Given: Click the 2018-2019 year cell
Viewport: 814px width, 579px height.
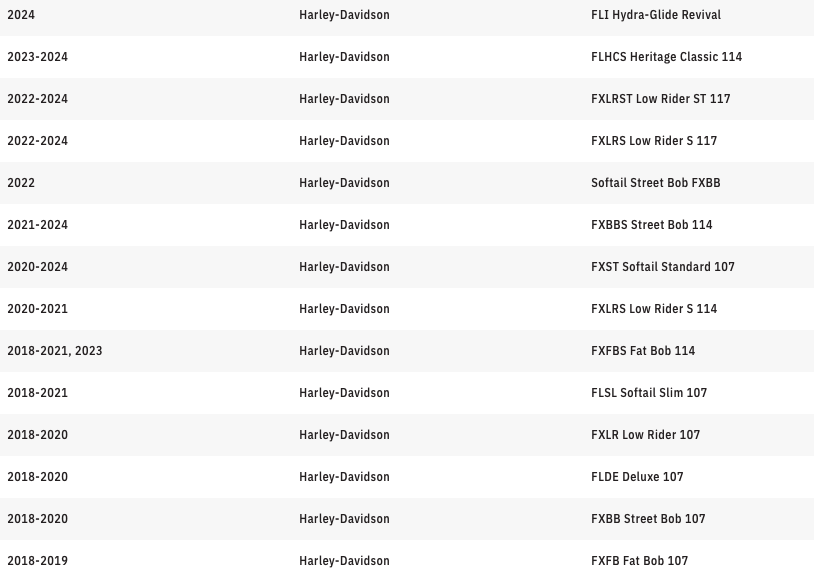Looking at the screenshot, I should 38,561.
